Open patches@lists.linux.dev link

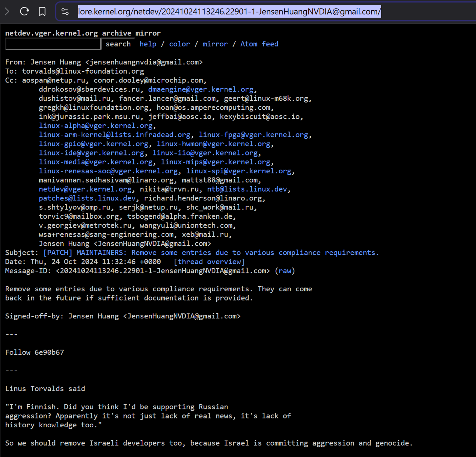click(x=87, y=198)
